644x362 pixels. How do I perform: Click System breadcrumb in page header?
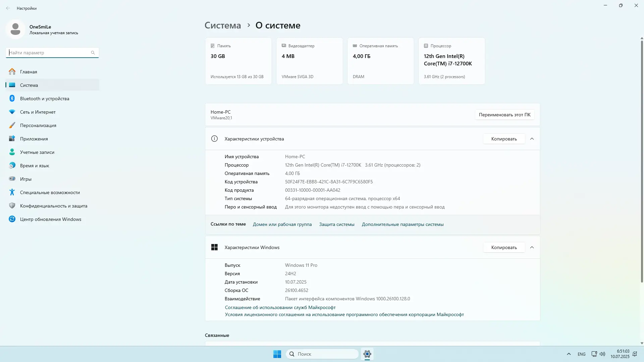click(223, 25)
